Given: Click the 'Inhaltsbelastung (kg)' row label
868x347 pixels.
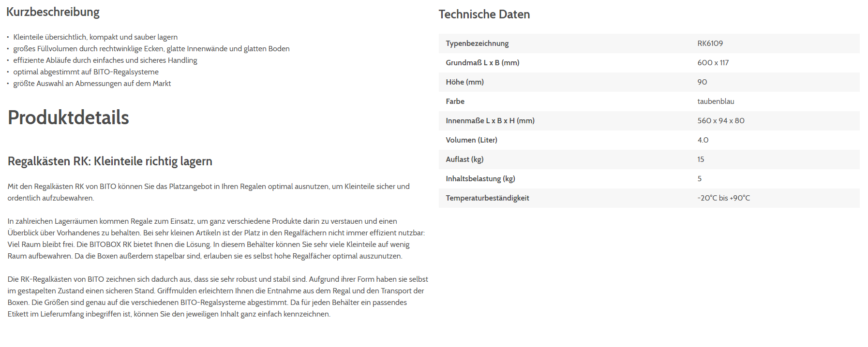Looking at the screenshot, I should (480, 179).
